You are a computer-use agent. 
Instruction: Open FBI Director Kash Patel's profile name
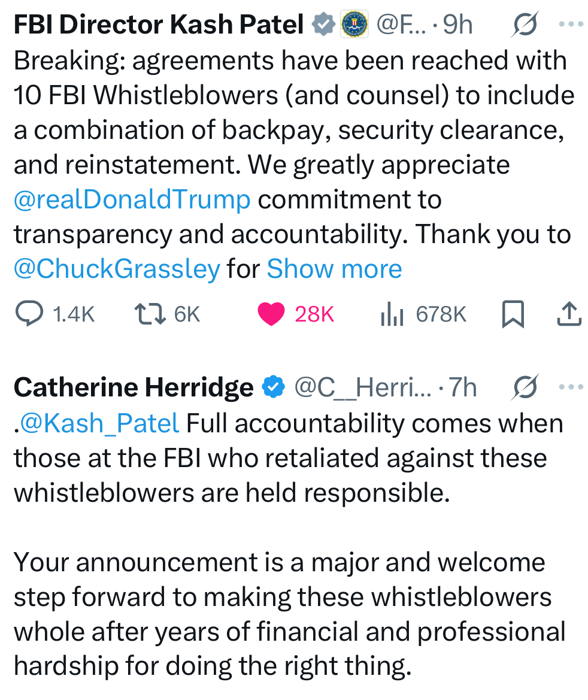(159, 25)
